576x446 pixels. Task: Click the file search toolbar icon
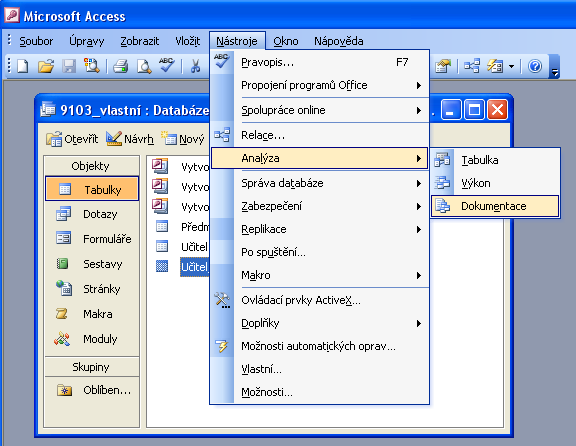click(91, 66)
